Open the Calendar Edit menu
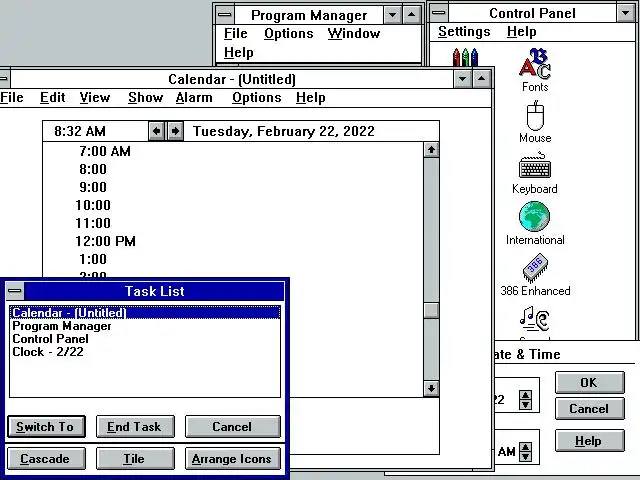640x480 pixels. (53, 98)
